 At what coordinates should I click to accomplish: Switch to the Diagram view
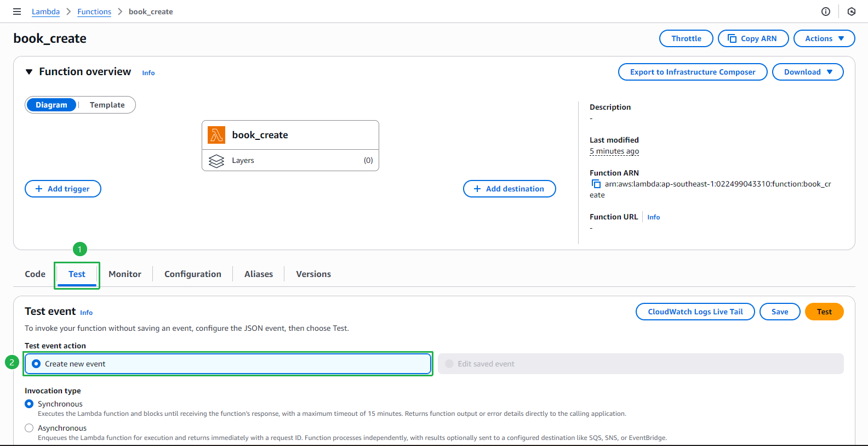point(52,105)
